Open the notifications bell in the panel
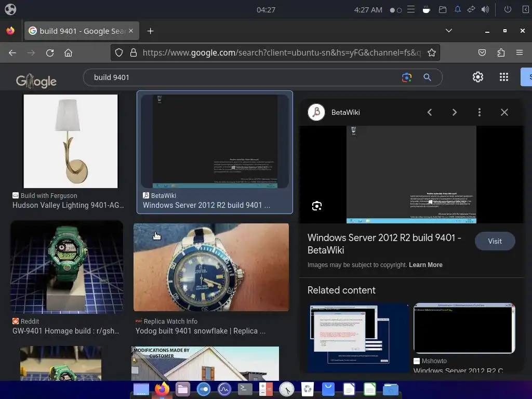This screenshot has height=399, width=532. click(457, 9)
